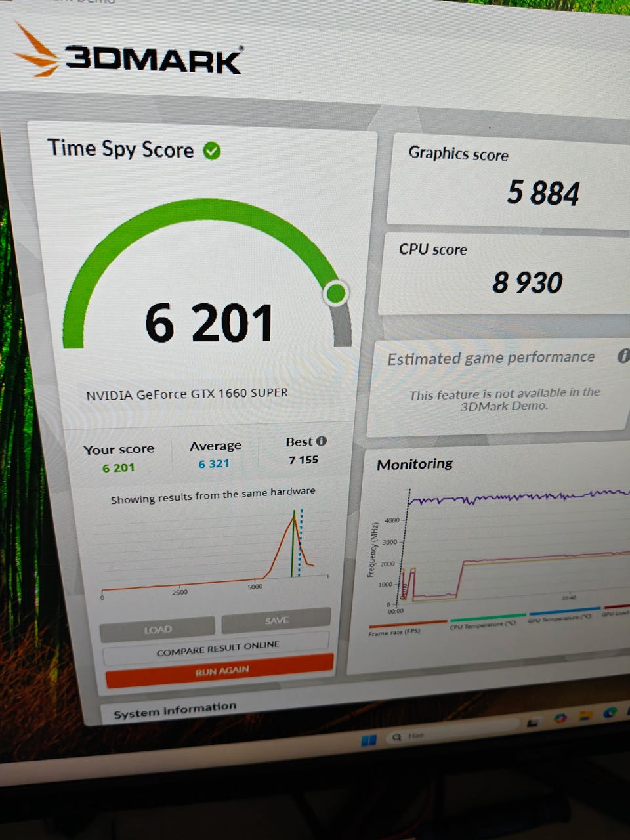Click the Average score 6 321
Screen dimensions: 630x840
coord(214,463)
